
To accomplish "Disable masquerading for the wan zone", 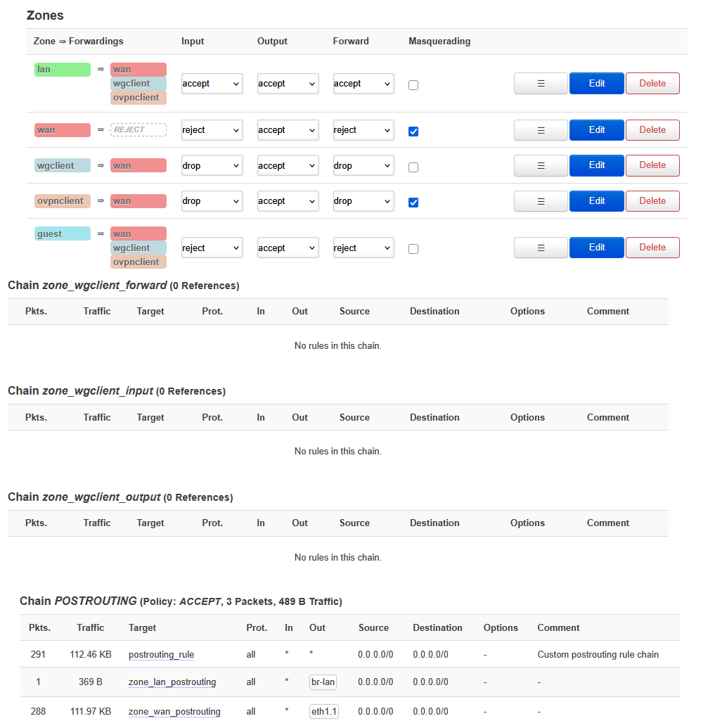I will [x=413, y=132].
